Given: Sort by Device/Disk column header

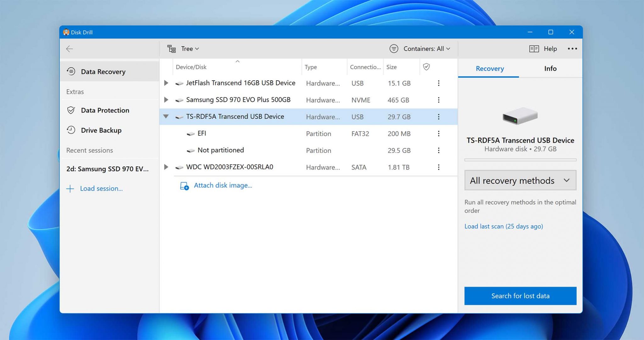Looking at the screenshot, I should (191, 67).
